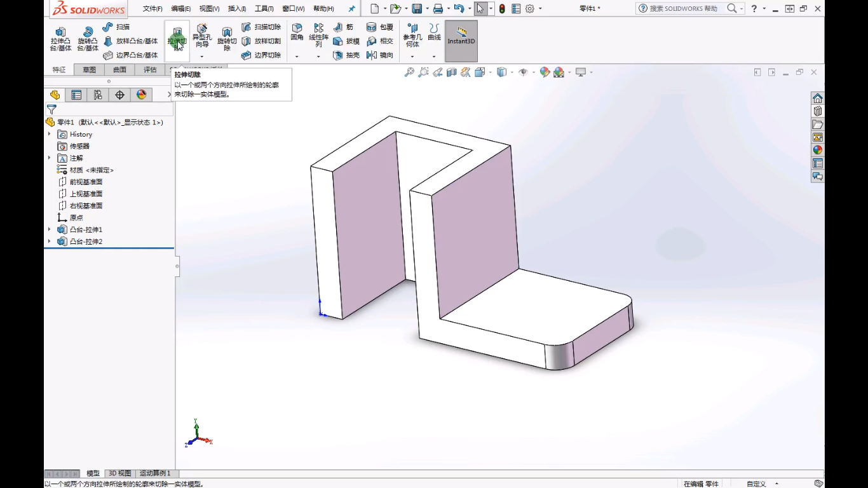Choose the 筋 rib tool
This screenshot has height=488, width=868.
(343, 27)
